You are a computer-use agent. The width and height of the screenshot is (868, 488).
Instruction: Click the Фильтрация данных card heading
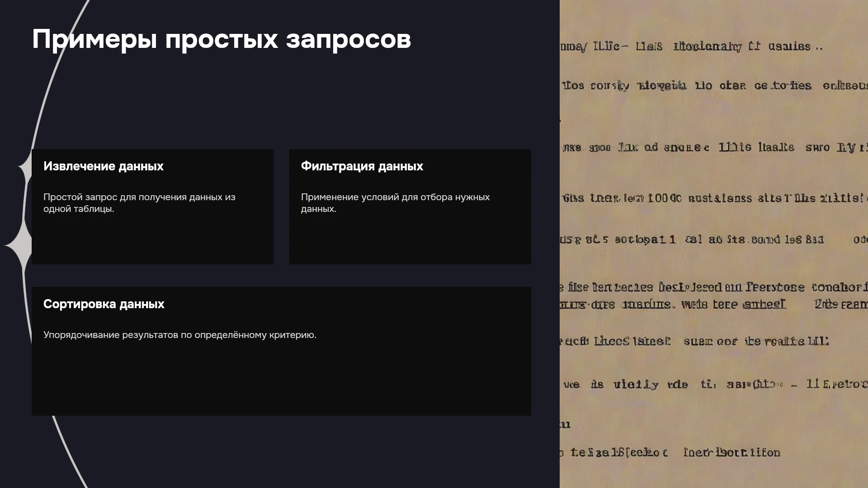362,166
